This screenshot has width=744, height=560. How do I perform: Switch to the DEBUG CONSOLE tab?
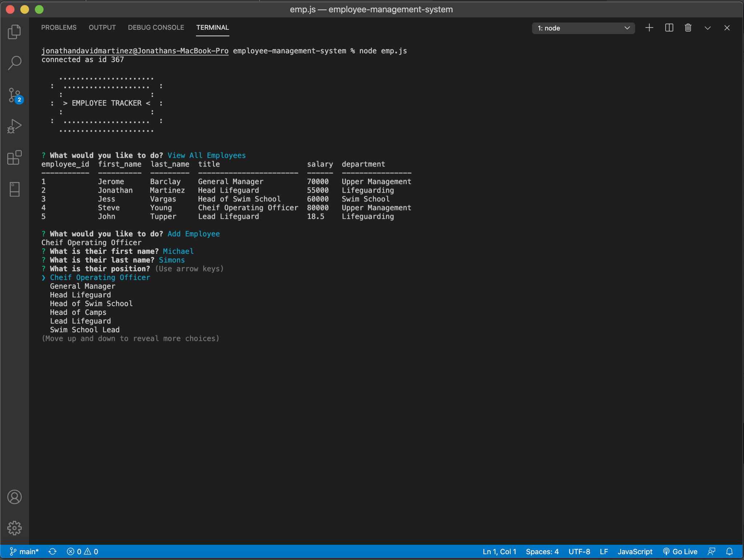[x=156, y=28]
